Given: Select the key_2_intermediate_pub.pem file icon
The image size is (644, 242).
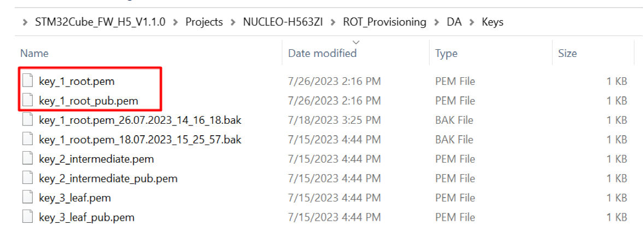Looking at the screenshot, I should click(27, 178).
